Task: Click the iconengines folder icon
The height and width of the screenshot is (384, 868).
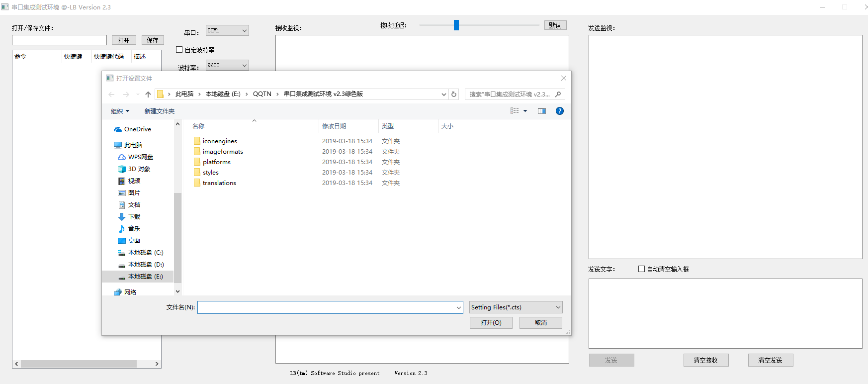Action: (197, 141)
